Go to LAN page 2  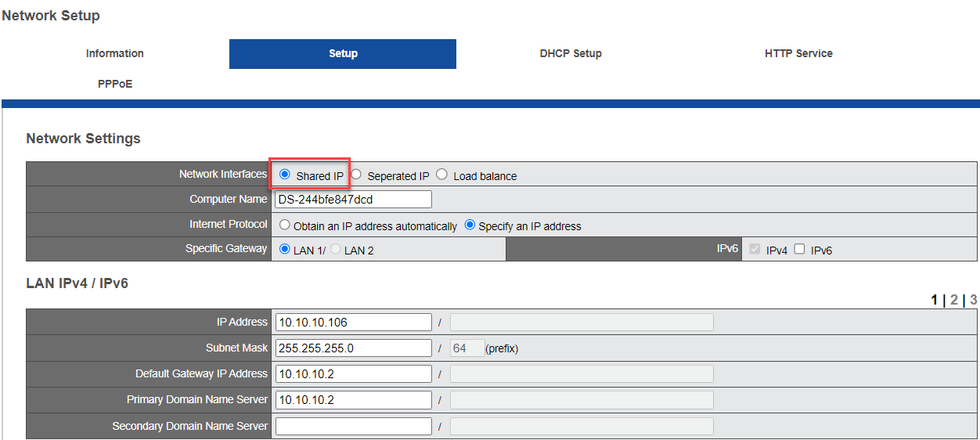pyautogui.click(x=953, y=300)
